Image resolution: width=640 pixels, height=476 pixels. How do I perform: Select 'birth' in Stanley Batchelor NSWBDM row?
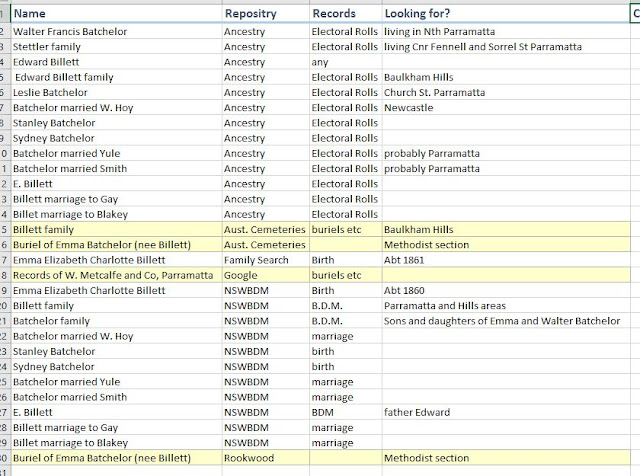pyautogui.click(x=346, y=351)
